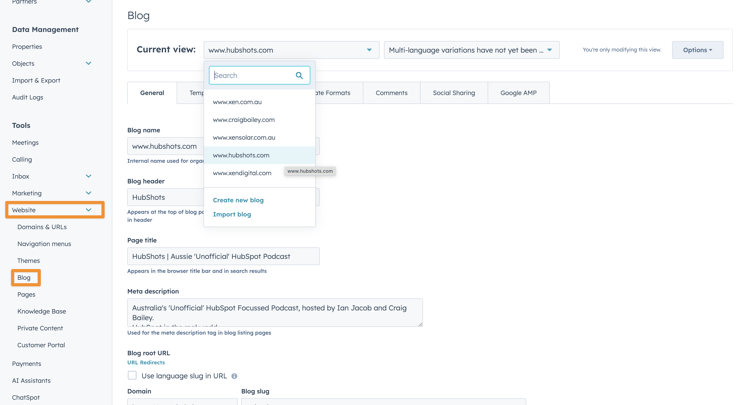Image resolution: width=740 pixels, height=405 pixels.
Task: Switch to the General tab
Action: click(152, 93)
